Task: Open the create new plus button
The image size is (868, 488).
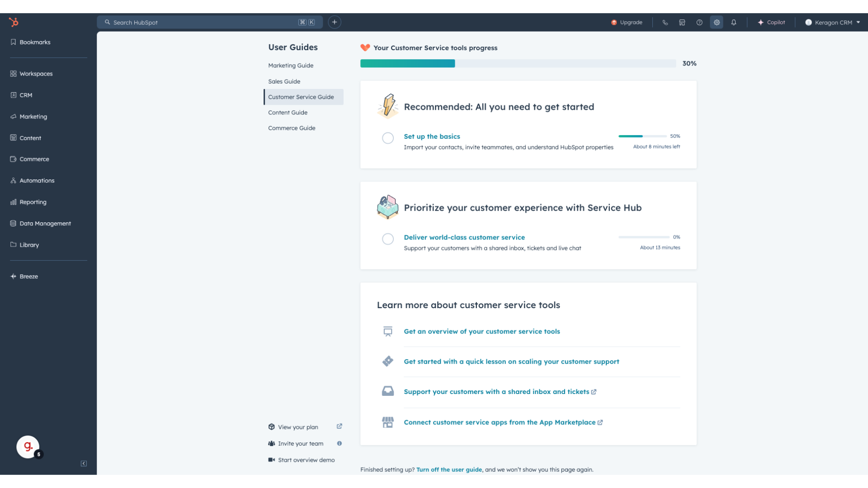Action: tap(335, 22)
